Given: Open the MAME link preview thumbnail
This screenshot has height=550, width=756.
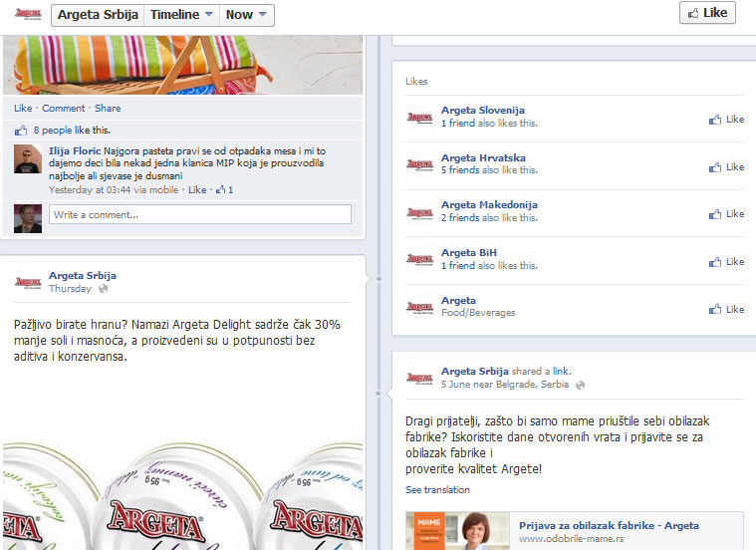Looking at the screenshot, I should pyautogui.click(x=457, y=531).
